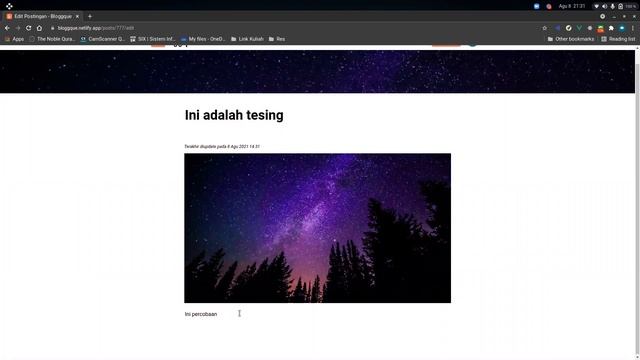
Task: Open the gray round extension icon
Action: click(590, 28)
